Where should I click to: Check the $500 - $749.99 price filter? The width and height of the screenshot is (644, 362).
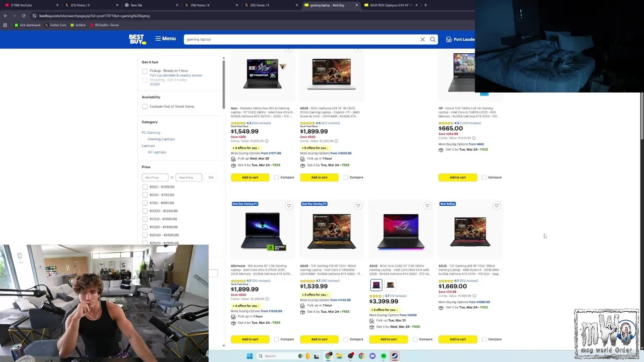point(145,195)
